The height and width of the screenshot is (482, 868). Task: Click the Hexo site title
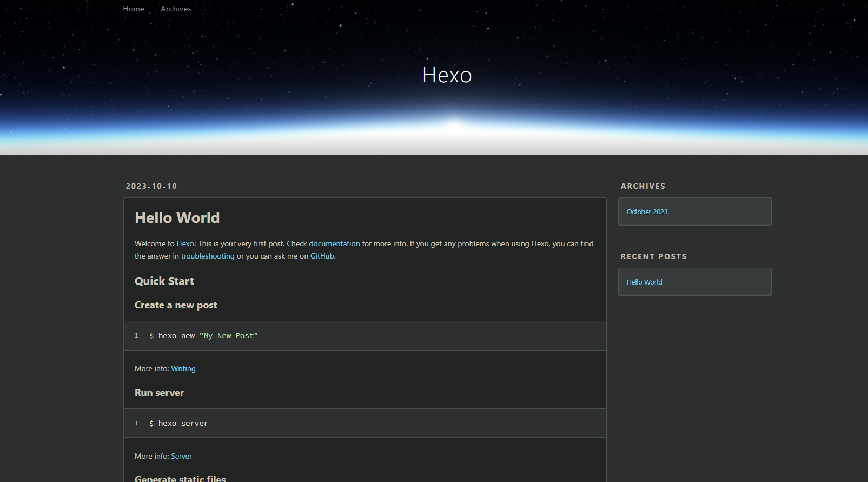447,75
